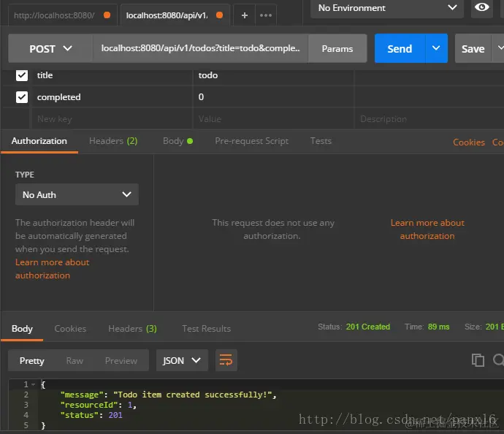The image size is (504, 434).
Task: Open the Test Results tab
Action: tap(207, 329)
